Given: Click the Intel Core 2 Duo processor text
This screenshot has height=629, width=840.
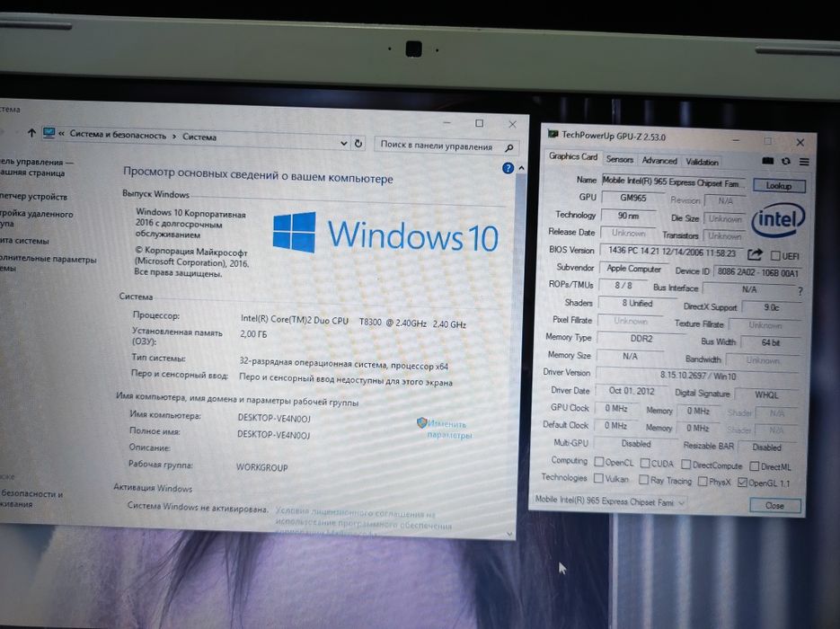Looking at the screenshot, I should 353,322.
